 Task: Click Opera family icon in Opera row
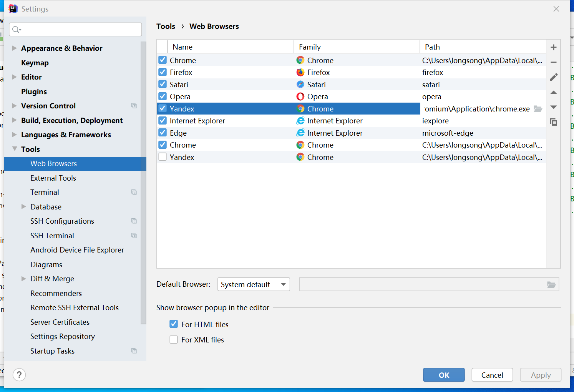point(300,96)
